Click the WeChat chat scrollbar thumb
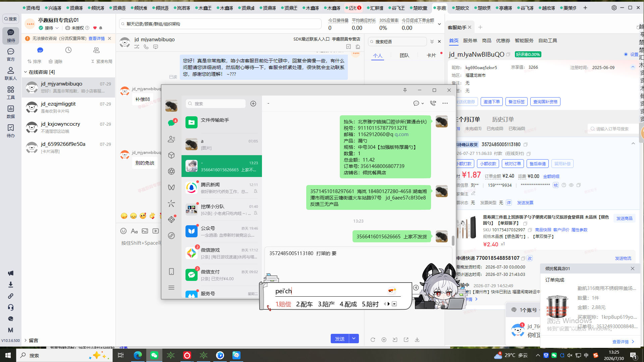Screen dimensions: 644x362 [453, 240]
